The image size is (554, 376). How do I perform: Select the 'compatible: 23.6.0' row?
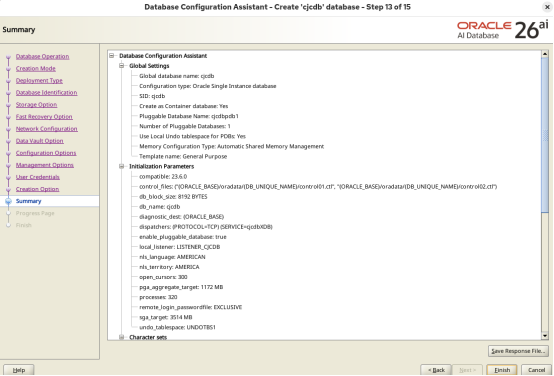tap(163, 176)
